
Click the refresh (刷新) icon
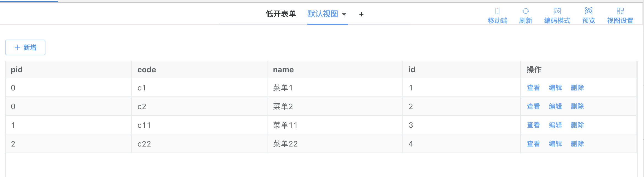pos(526,11)
